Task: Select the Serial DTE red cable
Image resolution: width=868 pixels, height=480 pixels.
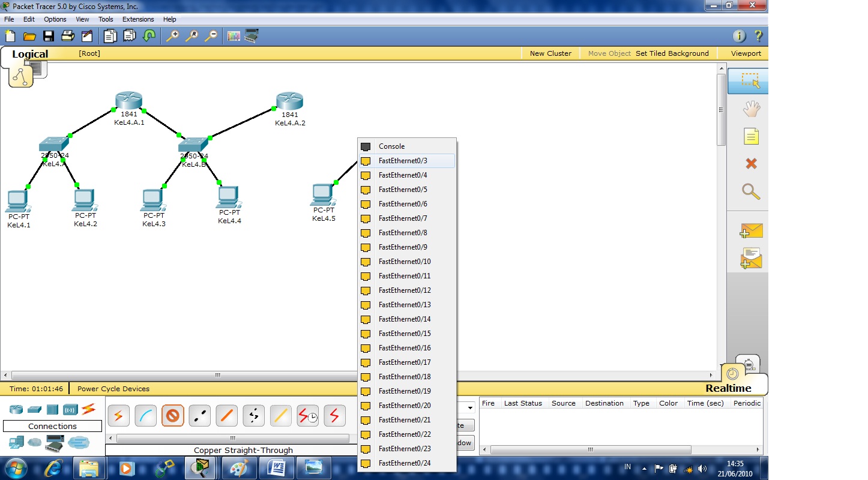Action: pyautogui.click(x=334, y=415)
